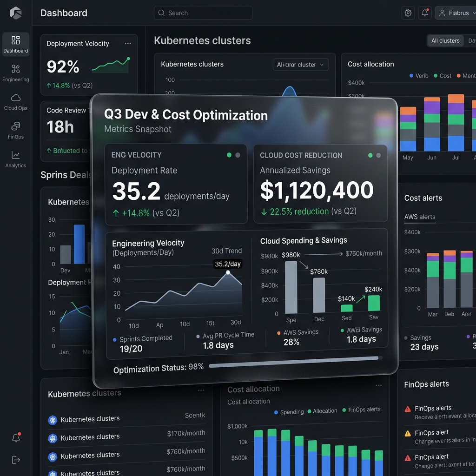Open the Dashboard sidebar item
476x476 pixels.
click(15, 44)
